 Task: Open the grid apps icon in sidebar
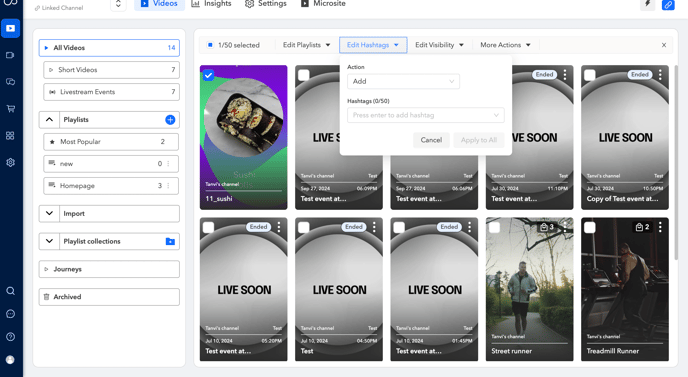pos(11,136)
